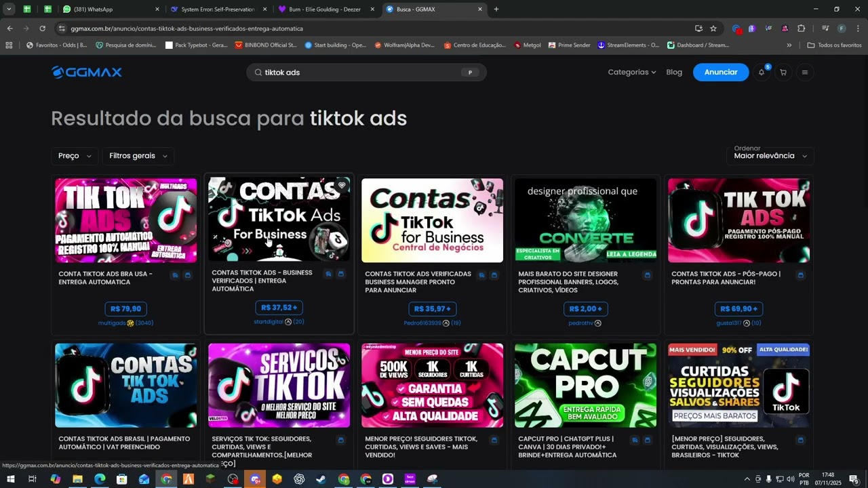Show more bookmarks with the double chevron
The width and height of the screenshot is (868, 488).
pyautogui.click(x=789, y=45)
